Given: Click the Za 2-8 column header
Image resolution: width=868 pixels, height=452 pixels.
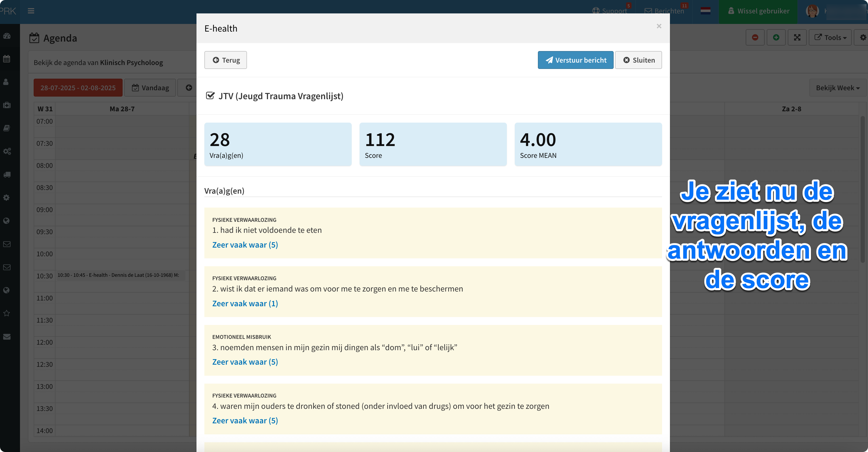Looking at the screenshot, I should [x=791, y=109].
